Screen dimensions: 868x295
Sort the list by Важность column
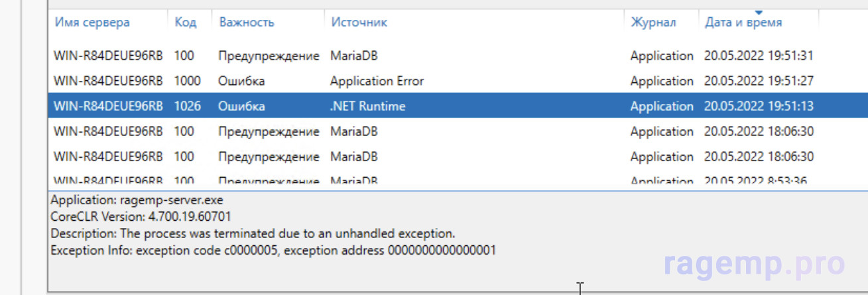[247, 23]
